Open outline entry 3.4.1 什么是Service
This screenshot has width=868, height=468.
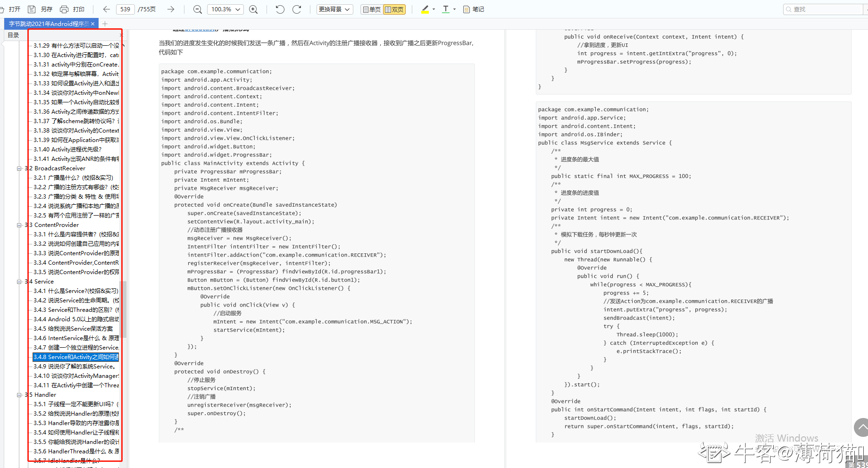click(75, 291)
